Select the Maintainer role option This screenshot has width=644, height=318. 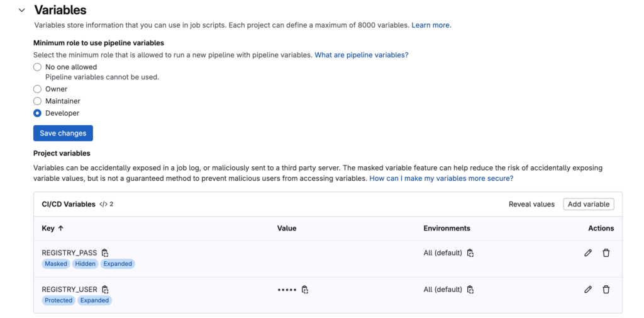tap(38, 101)
